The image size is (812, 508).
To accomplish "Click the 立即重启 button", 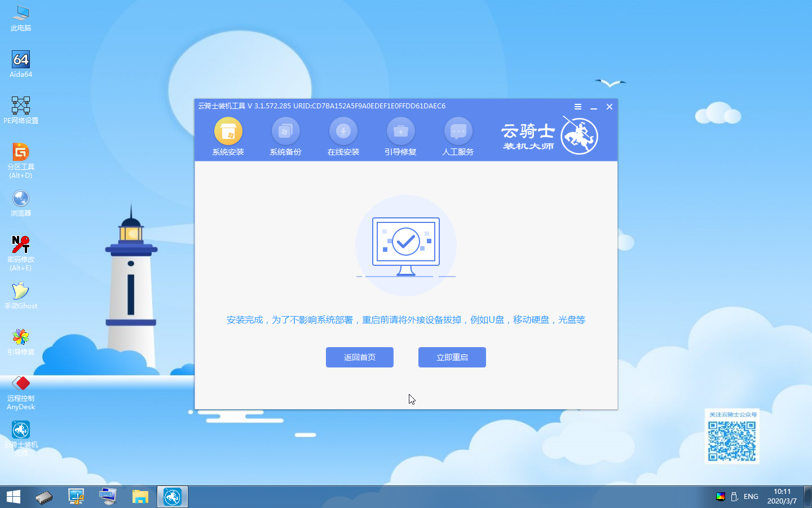I will [452, 357].
